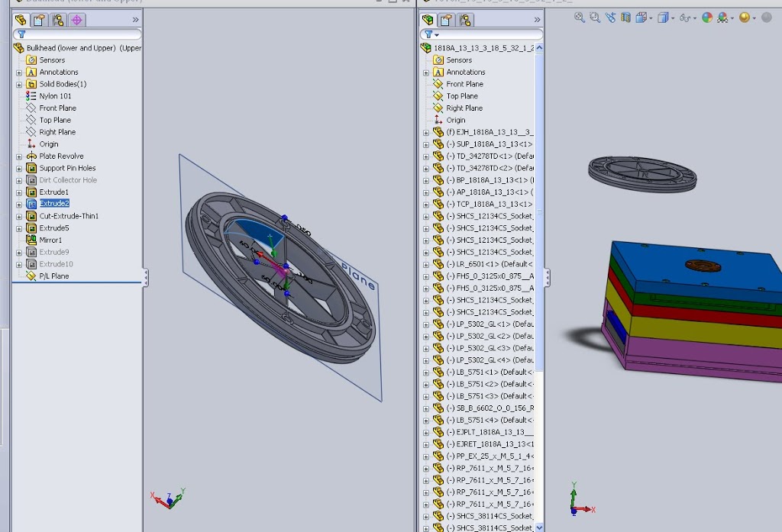Open PropertyManager tab in left panel
The image size is (782, 532).
coord(39,20)
